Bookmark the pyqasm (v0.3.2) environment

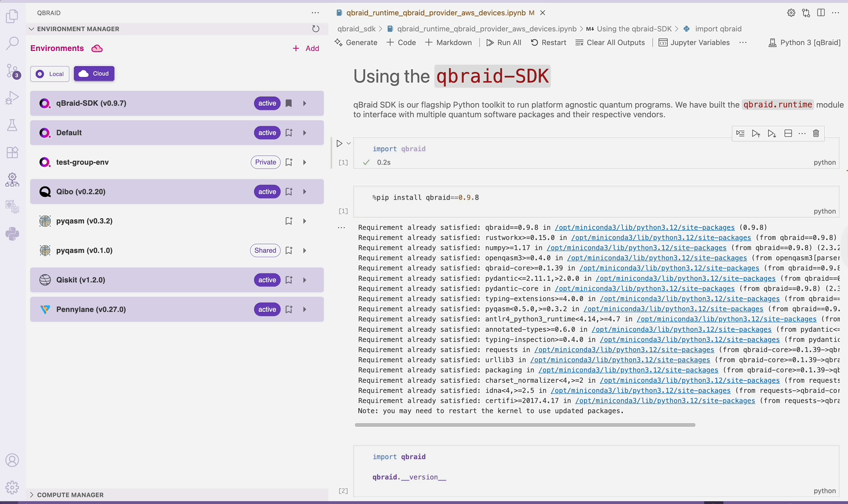pos(289,221)
